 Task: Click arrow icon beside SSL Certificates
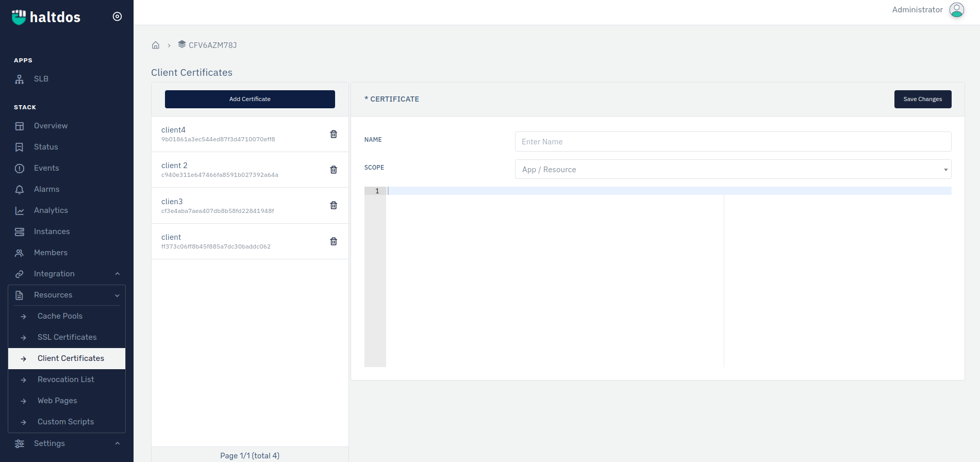coord(23,338)
